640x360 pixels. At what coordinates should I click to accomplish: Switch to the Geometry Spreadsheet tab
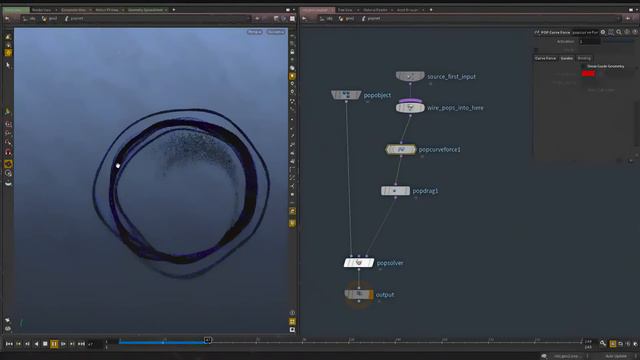145,10
